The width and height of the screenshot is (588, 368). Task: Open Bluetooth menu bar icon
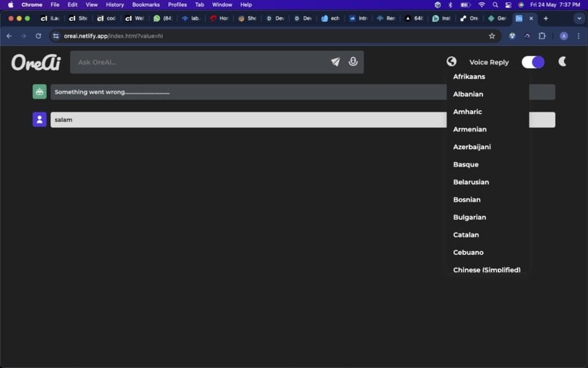450,5
